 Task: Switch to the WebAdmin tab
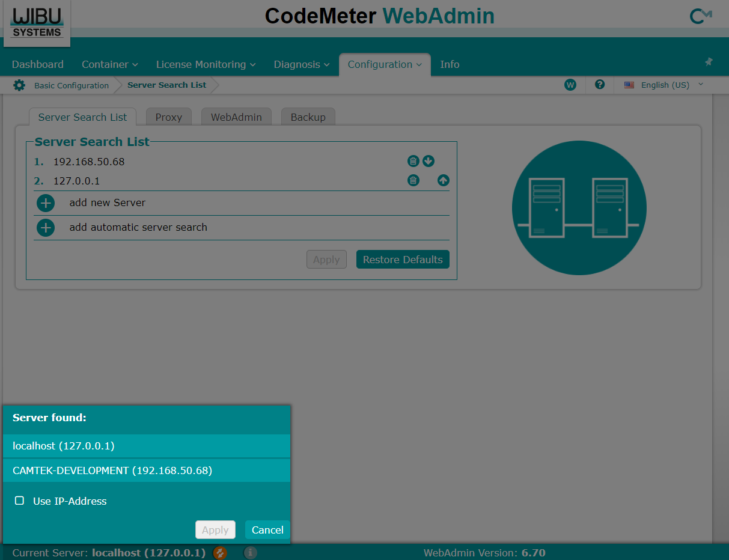coord(236,117)
